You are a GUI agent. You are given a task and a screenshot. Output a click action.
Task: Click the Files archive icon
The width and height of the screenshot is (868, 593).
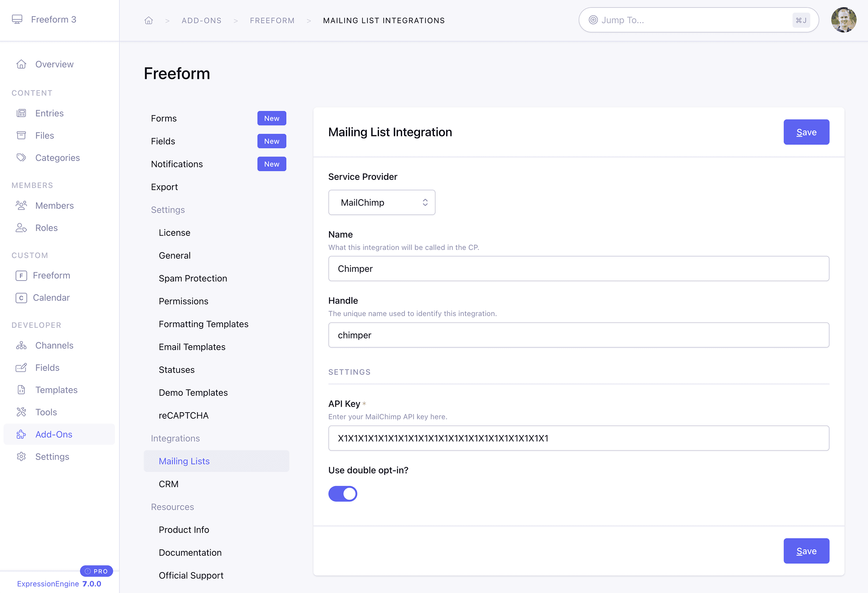tap(21, 135)
